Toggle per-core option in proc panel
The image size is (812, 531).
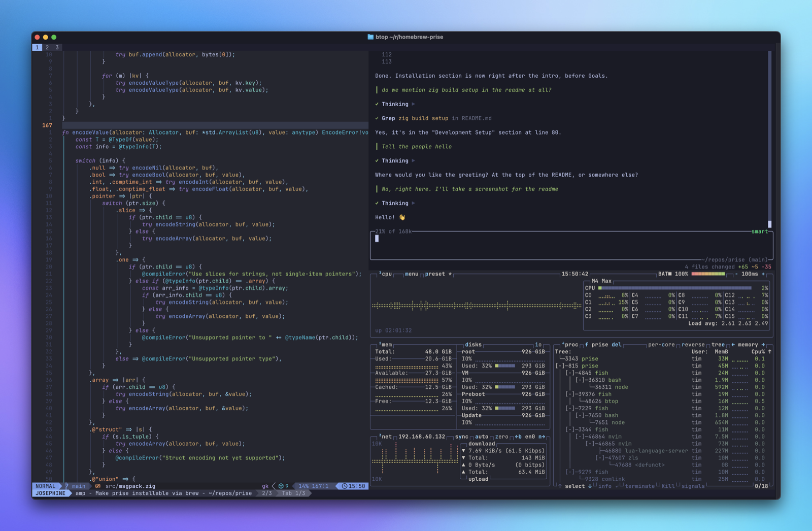(661, 345)
